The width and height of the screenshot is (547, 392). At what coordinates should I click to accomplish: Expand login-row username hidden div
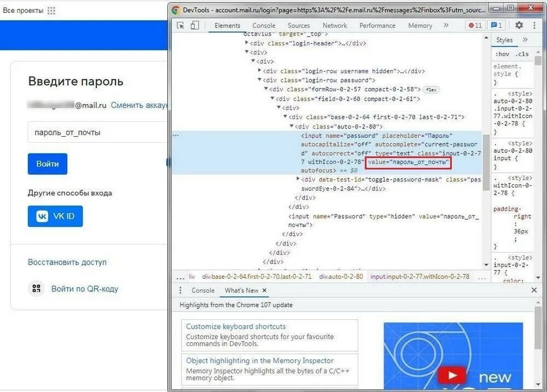[x=259, y=71]
